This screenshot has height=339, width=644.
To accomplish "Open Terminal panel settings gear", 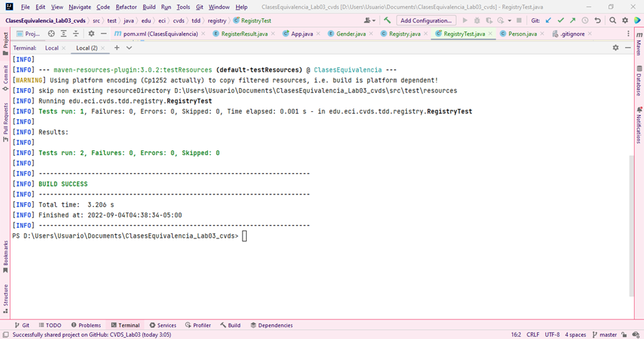I will click(615, 48).
